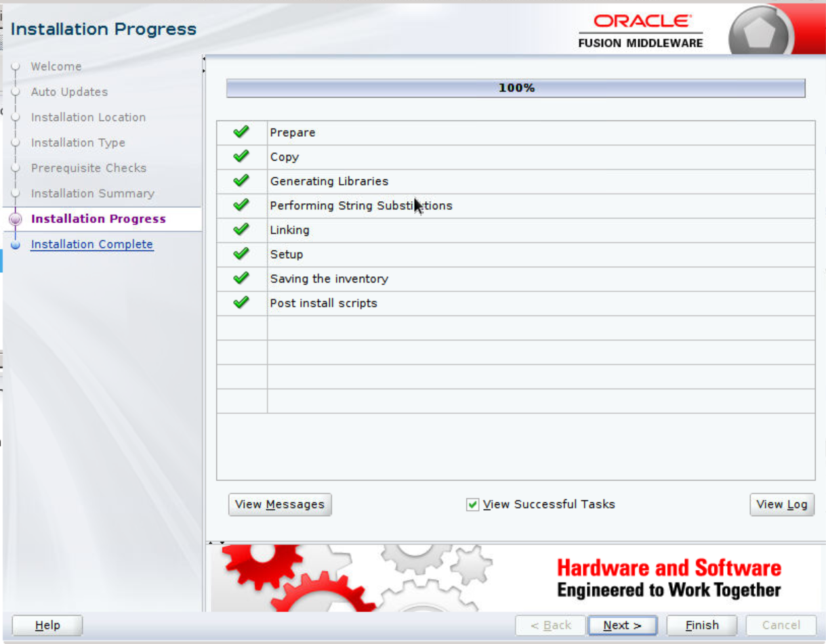Select the Auto Updates step
This screenshot has height=644, width=826.
pos(69,92)
